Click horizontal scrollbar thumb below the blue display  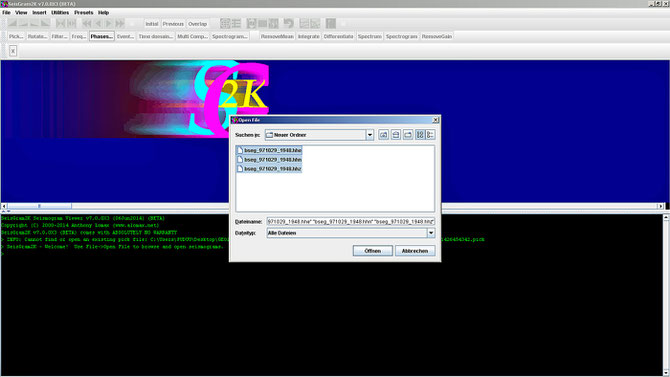point(39,206)
